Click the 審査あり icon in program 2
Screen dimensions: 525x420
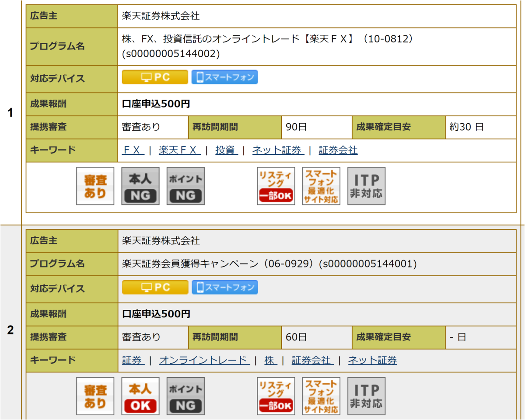tap(95, 396)
